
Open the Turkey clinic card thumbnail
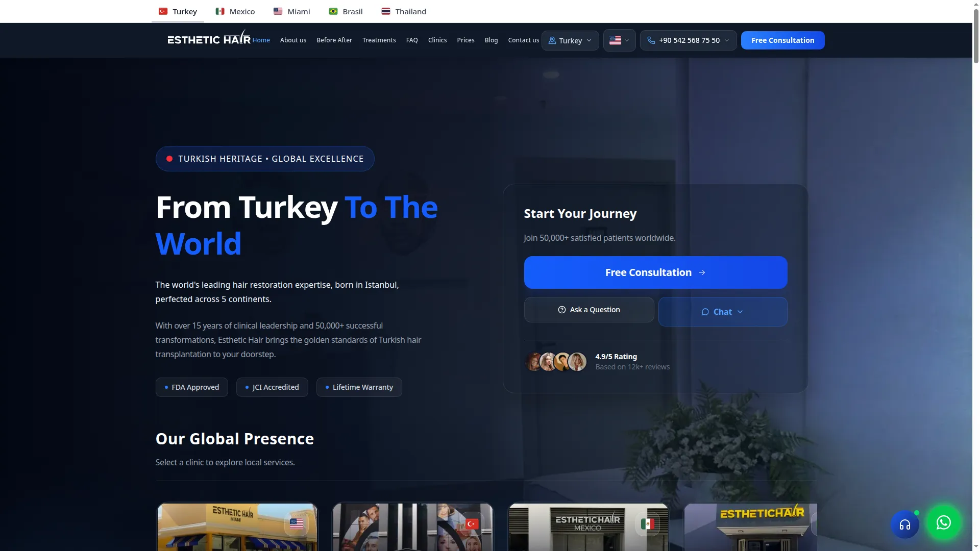coord(413,527)
